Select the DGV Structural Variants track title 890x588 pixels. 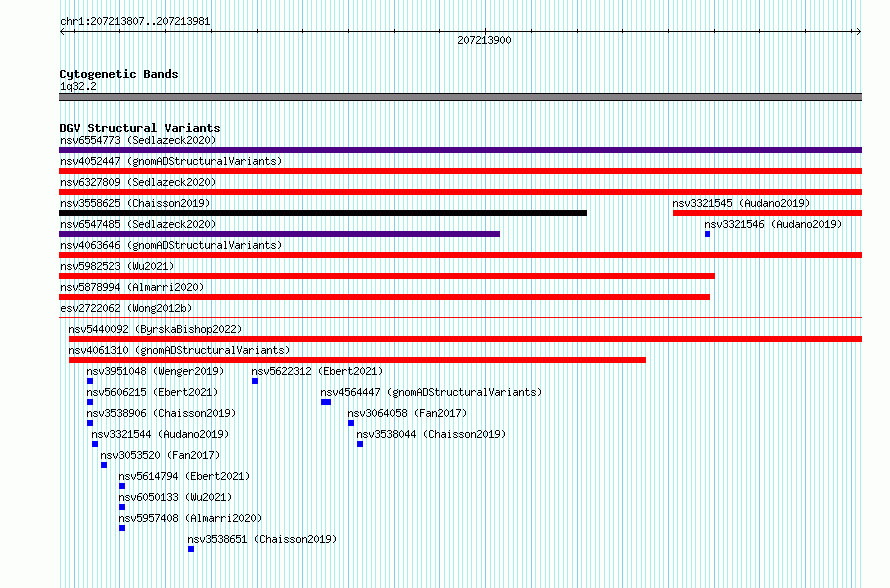pos(140,128)
